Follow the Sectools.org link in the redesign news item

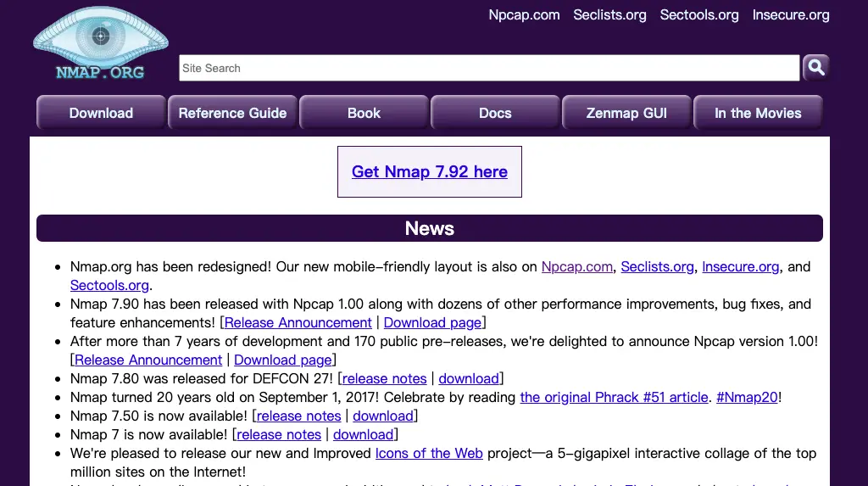(x=109, y=285)
